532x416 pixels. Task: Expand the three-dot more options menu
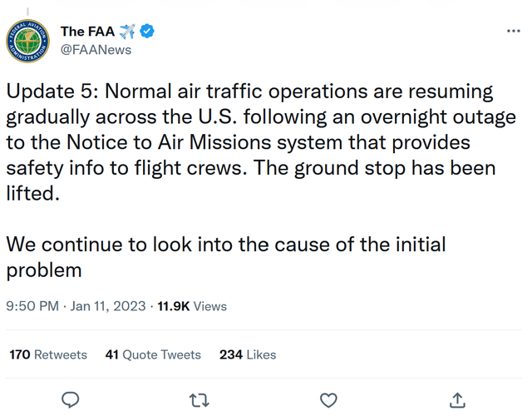point(513,31)
